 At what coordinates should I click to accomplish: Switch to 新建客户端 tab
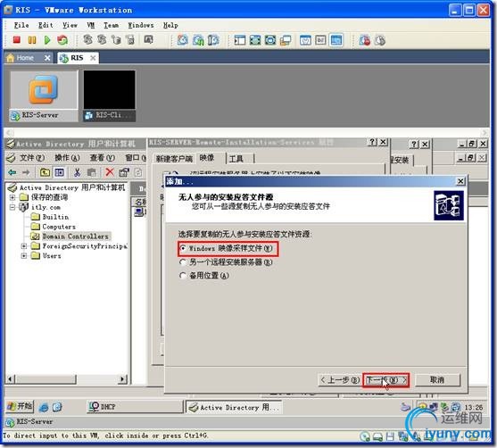(x=174, y=159)
